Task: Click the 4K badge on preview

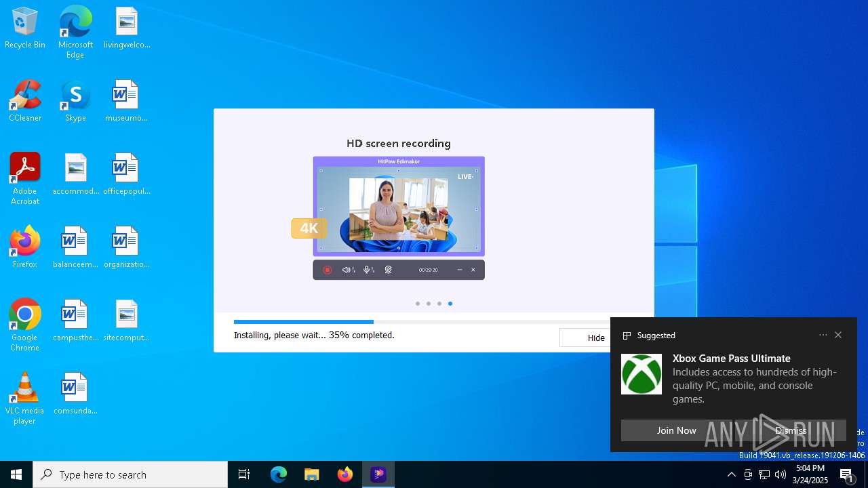Action: click(309, 228)
